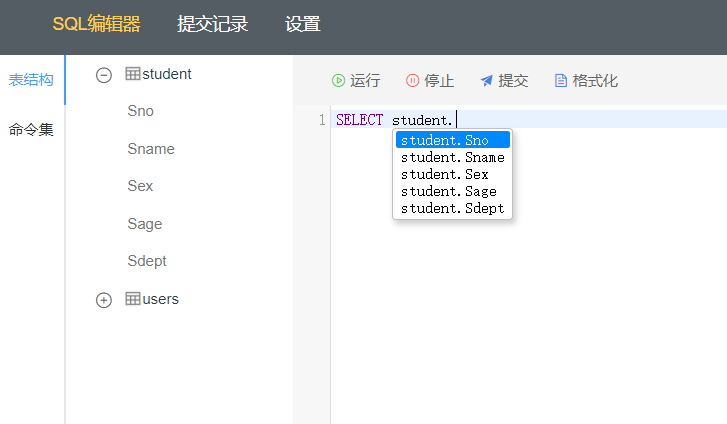727x424 pixels.
Task: Click the users table name label
Action: pos(160,299)
